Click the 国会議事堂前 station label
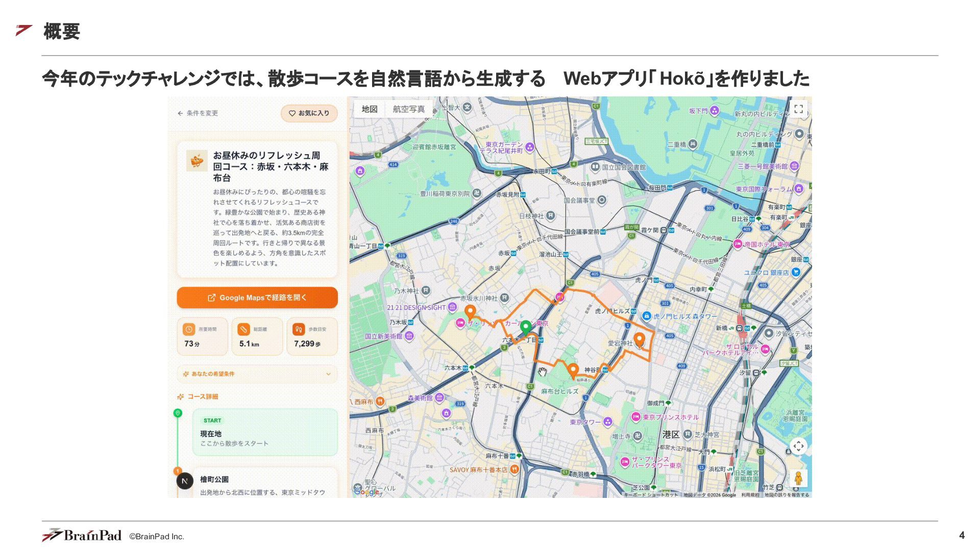Viewport: 980px width, 551px height. click(x=582, y=232)
